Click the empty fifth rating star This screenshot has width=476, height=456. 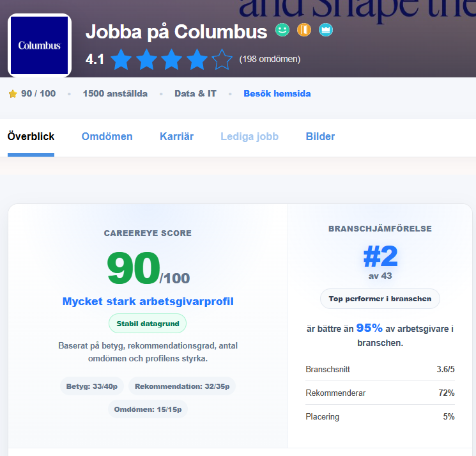click(x=222, y=59)
